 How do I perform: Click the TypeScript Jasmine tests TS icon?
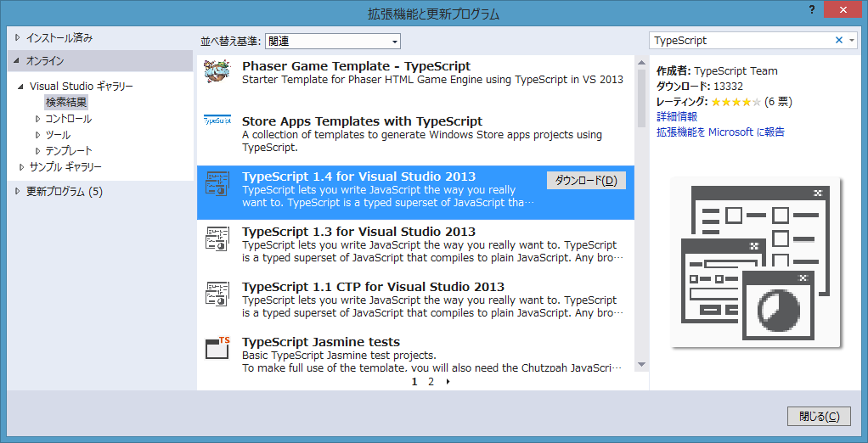217,349
